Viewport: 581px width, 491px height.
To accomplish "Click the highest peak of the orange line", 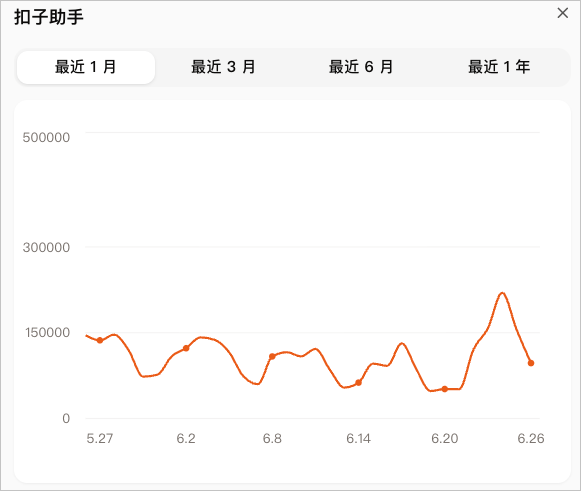I will pyautogui.click(x=502, y=293).
